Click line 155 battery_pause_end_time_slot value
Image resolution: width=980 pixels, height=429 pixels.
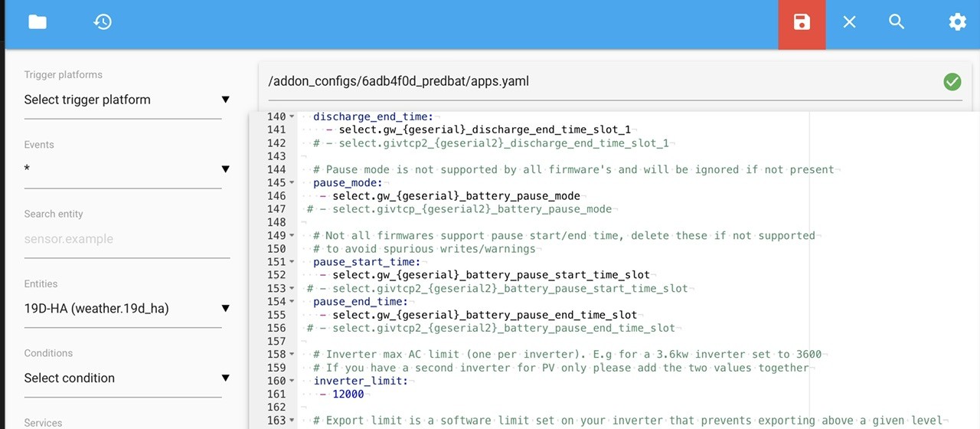[x=485, y=315]
